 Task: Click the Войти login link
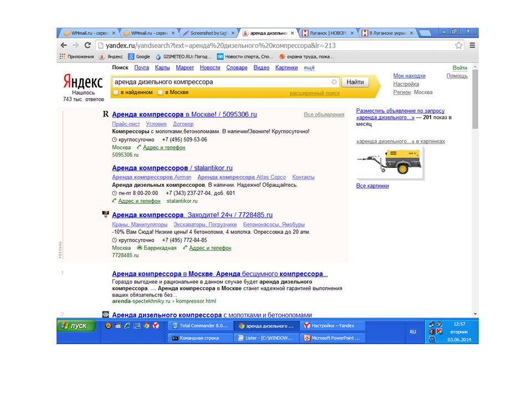click(460, 68)
